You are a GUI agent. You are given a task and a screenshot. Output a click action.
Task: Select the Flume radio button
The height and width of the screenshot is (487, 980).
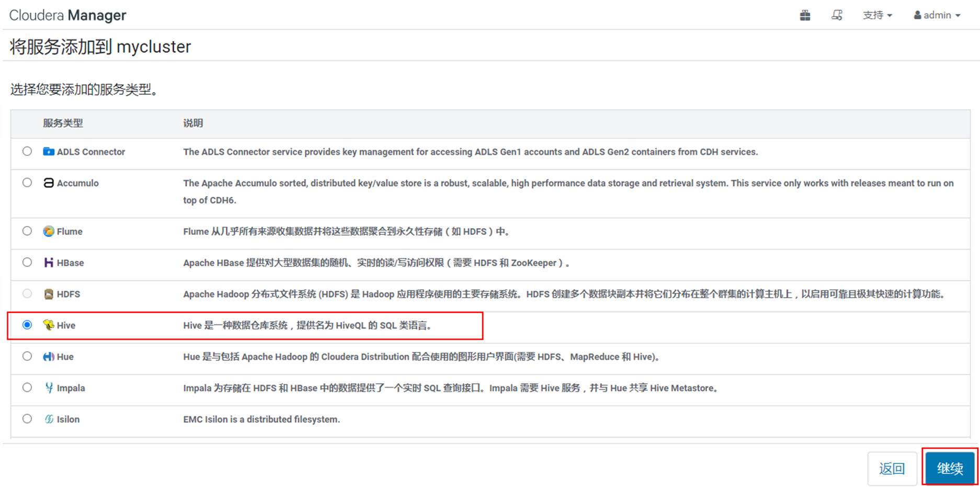[27, 231]
